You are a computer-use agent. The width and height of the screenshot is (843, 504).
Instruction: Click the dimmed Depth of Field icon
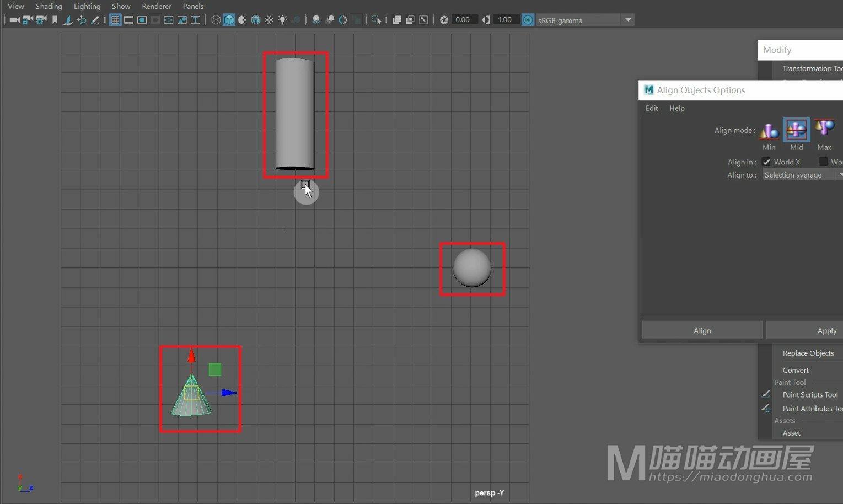click(x=357, y=20)
